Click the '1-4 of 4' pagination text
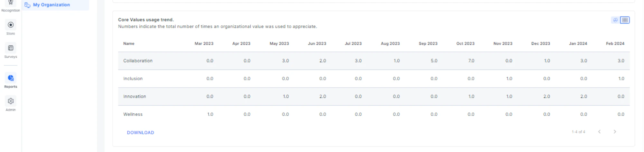Image resolution: width=644 pixels, height=152 pixels. point(578,132)
